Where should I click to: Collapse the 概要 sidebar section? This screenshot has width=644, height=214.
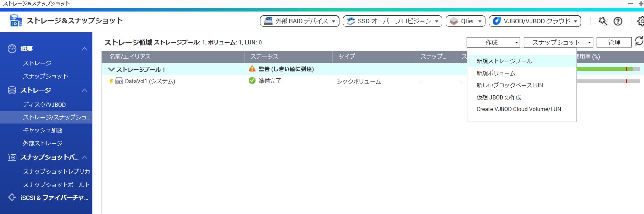(85, 49)
